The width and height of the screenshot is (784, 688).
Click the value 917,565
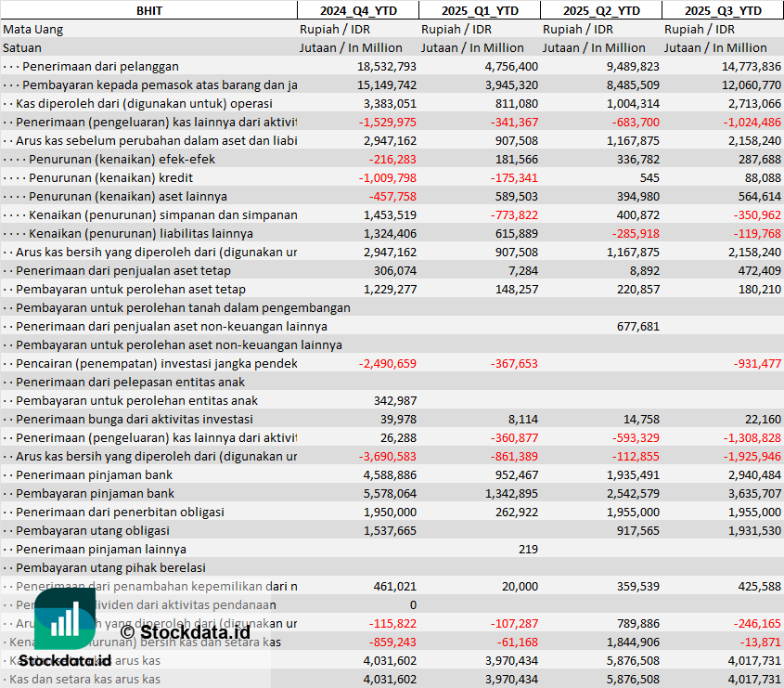pyautogui.click(x=638, y=530)
